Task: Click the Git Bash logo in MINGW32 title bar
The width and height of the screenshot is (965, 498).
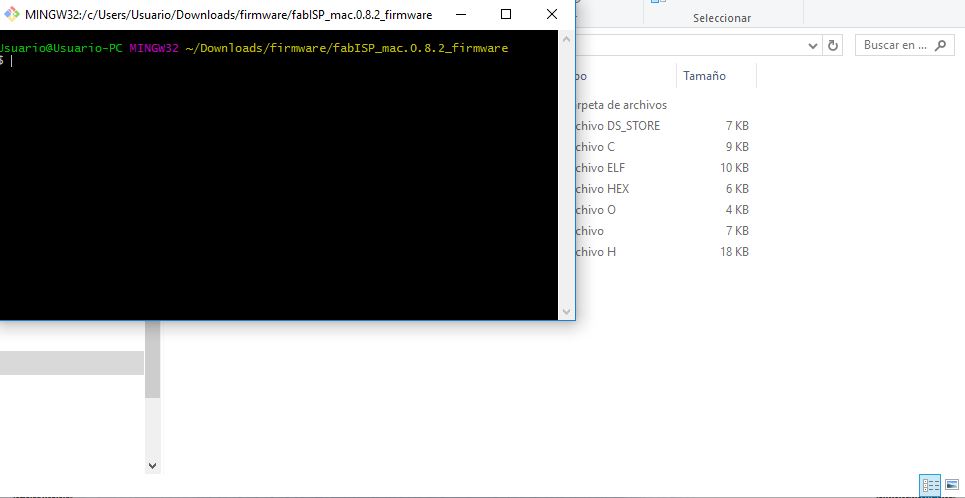Action: click(11, 14)
